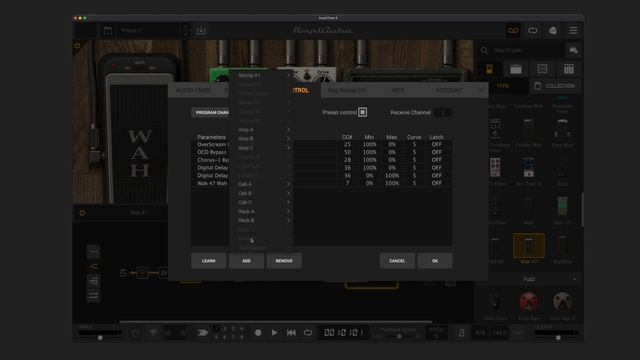This screenshot has width=640, height=360.
Task: Click the search magnifier icon
Action: pyautogui.click(x=484, y=50)
